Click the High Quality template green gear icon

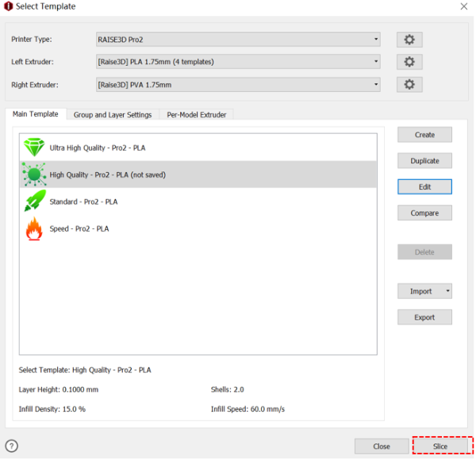pos(34,174)
